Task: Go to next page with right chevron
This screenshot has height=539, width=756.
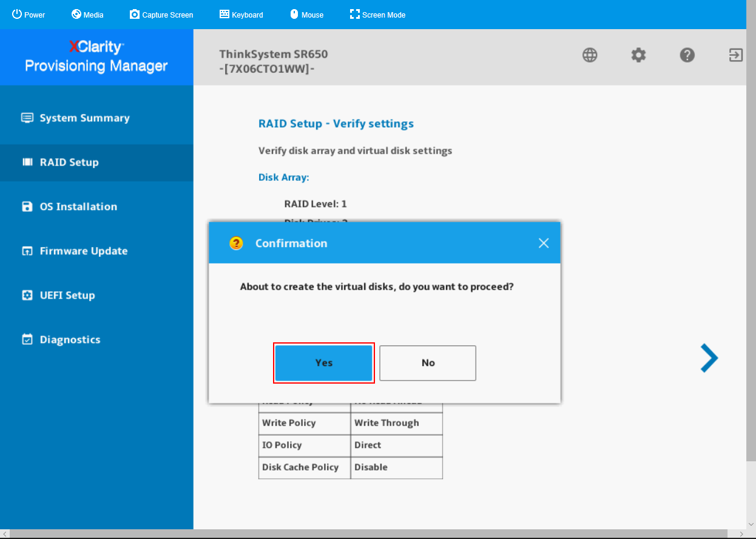Action: pyautogui.click(x=709, y=358)
